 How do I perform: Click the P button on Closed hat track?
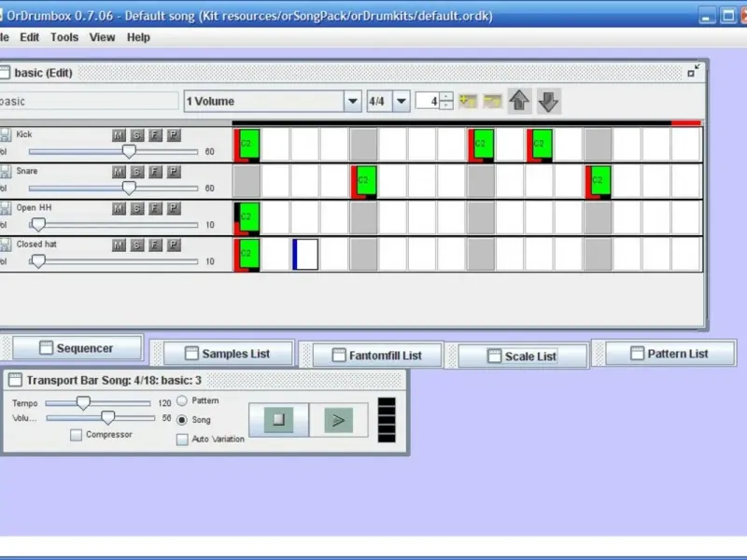pos(174,245)
